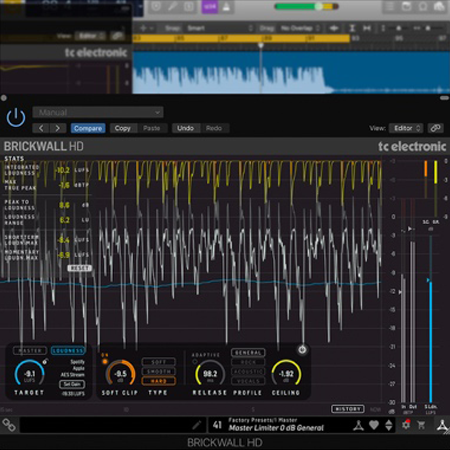Choose the Spotify loudness target
Viewport: 450px width, 450px height.
point(77,362)
